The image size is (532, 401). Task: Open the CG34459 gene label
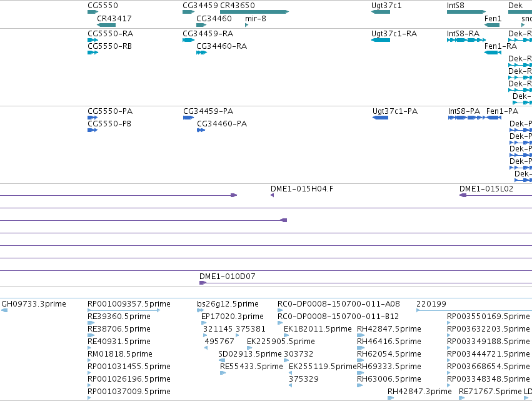pyautogui.click(x=200, y=6)
